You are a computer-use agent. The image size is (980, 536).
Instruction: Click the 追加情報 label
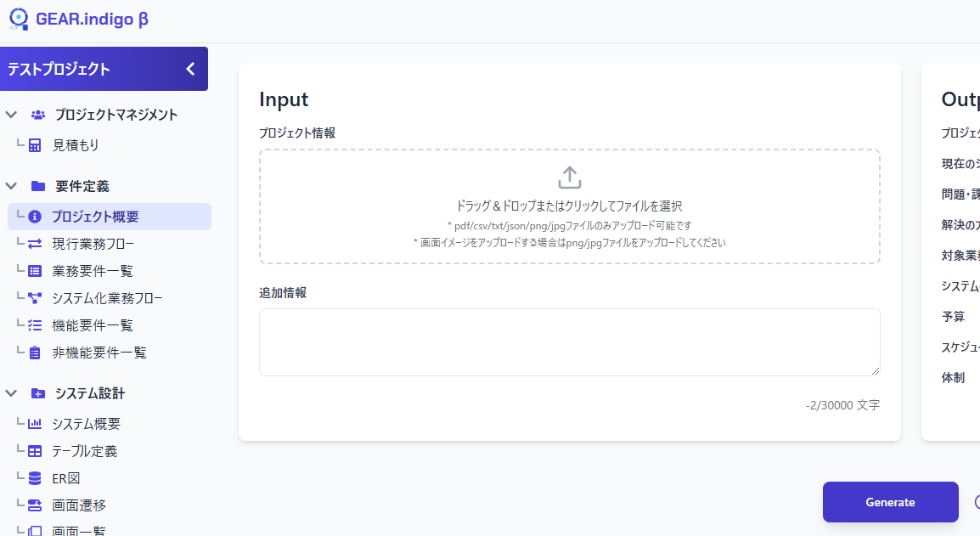(x=283, y=293)
